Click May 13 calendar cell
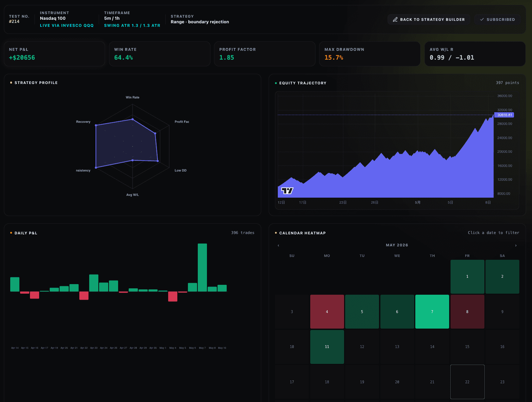This screenshot has height=402, width=532. coord(397,347)
